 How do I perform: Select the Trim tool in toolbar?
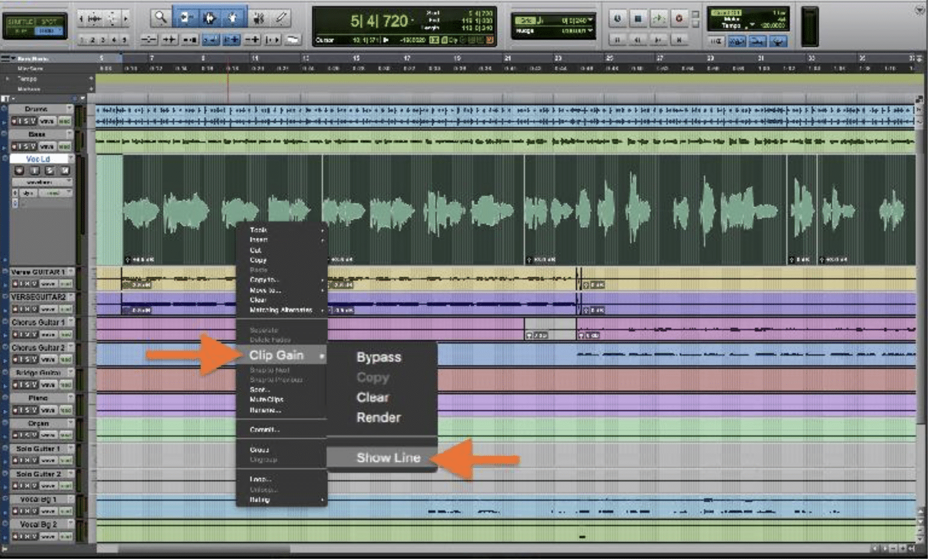(x=184, y=18)
